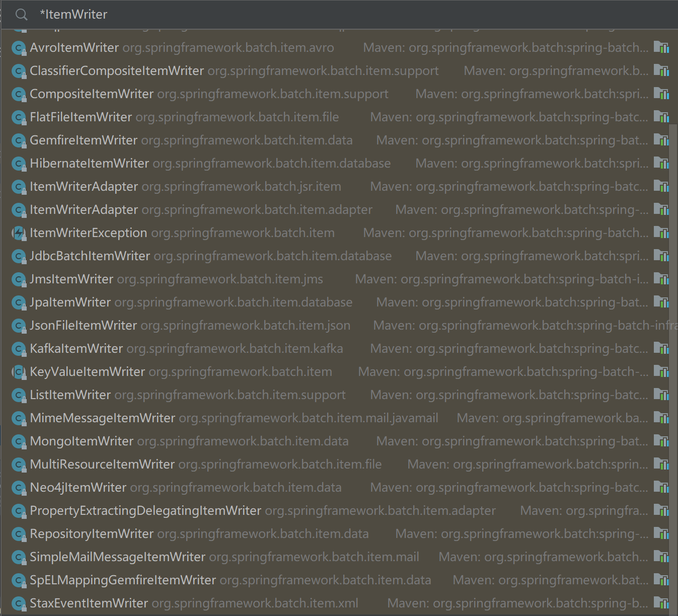Image resolution: width=678 pixels, height=616 pixels.
Task: Open the JsonFileItemWriter result
Action: click(84, 326)
